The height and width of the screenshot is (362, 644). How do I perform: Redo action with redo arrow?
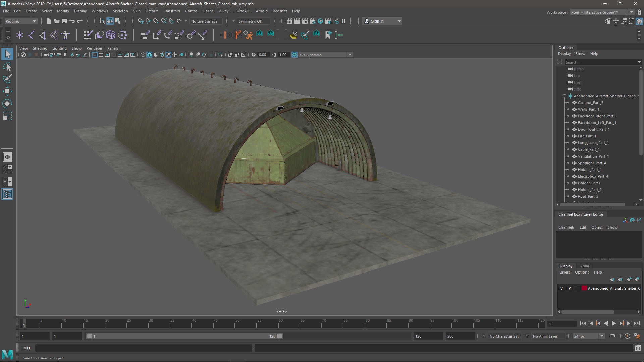tap(80, 21)
